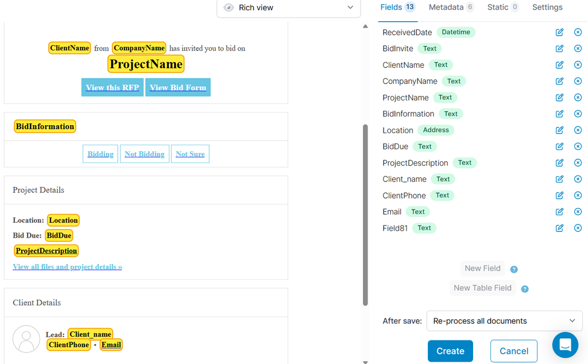This screenshot has width=588, height=364.
Task: Open the View all files and project details link
Action: point(67,266)
